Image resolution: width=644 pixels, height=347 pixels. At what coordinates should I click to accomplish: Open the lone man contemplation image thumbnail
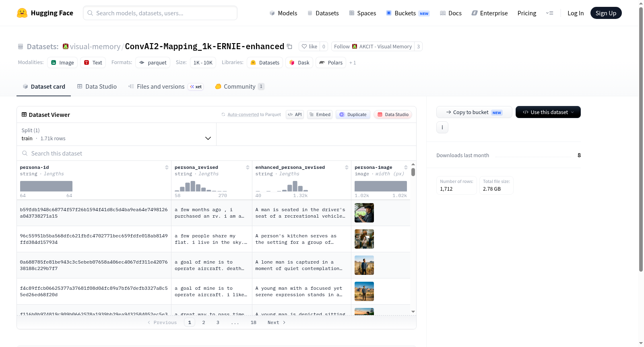(x=364, y=265)
